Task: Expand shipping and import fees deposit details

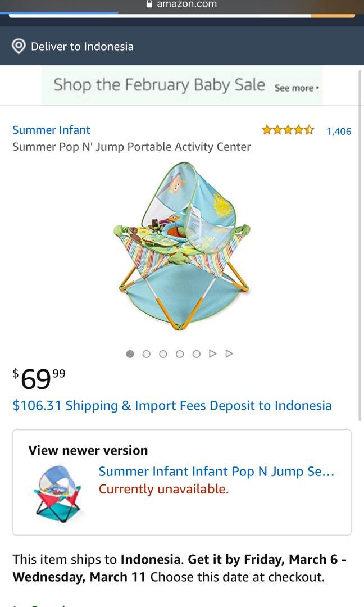Action: 172,405
